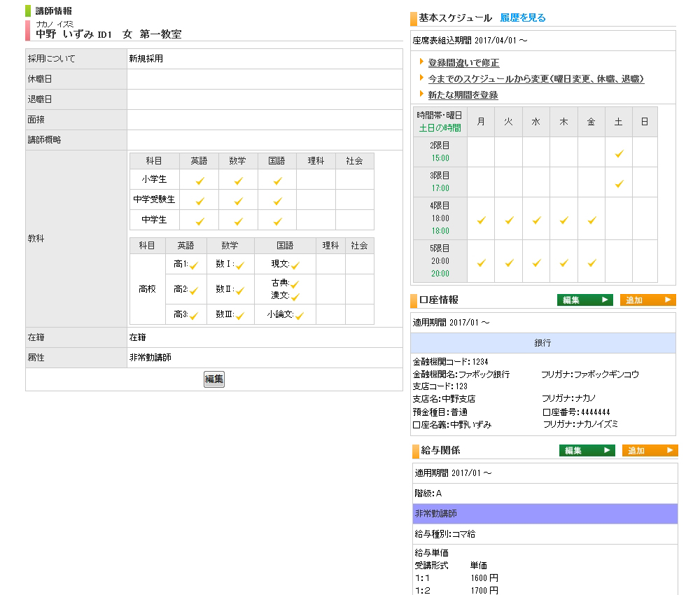This screenshot has width=700, height=595.
Task: Click the purple 非常勤講師 row in 給与関係
Action: pyautogui.click(x=545, y=514)
